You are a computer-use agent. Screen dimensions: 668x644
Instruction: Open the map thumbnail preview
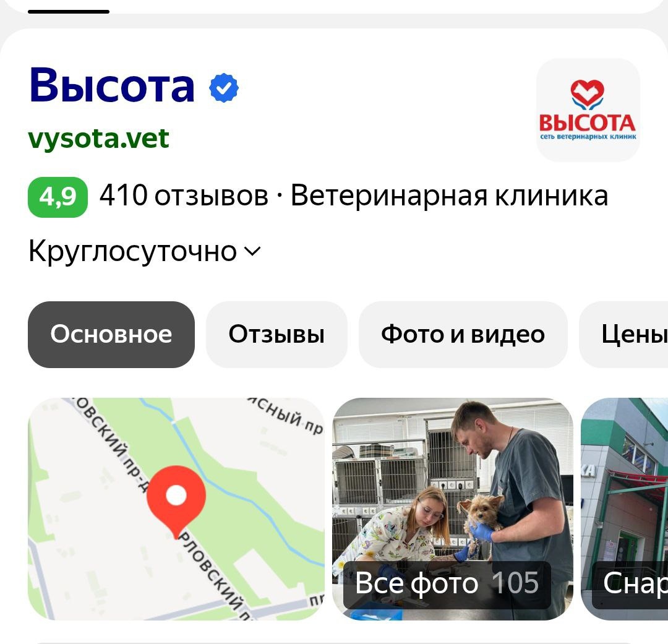(176, 509)
